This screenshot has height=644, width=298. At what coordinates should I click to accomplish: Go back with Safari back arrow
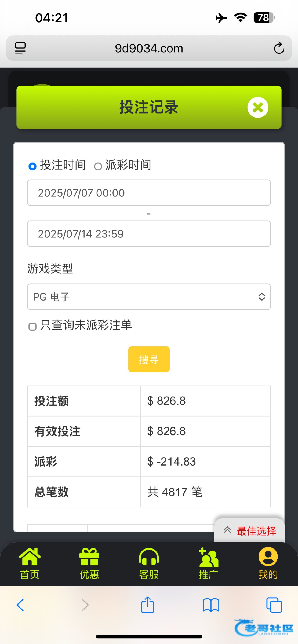click(x=20, y=605)
